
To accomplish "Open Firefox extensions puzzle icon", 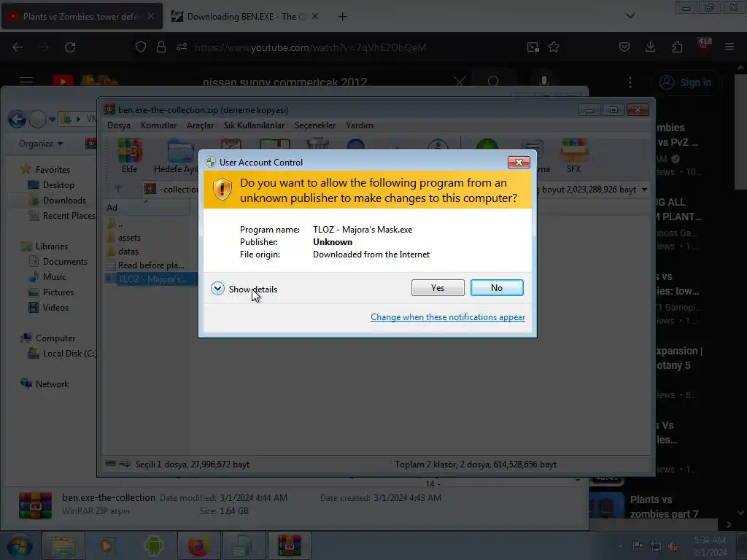I will (x=677, y=47).
